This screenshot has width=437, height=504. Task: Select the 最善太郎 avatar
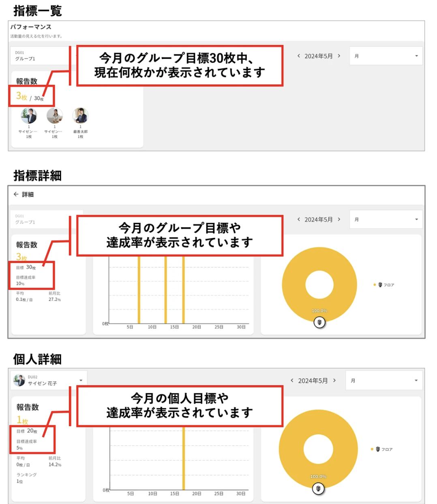[80, 116]
